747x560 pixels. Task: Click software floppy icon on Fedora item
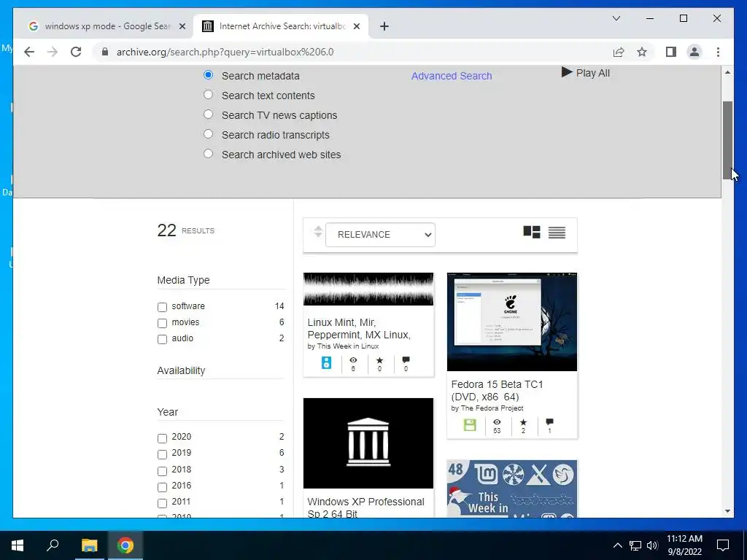coord(470,425)
